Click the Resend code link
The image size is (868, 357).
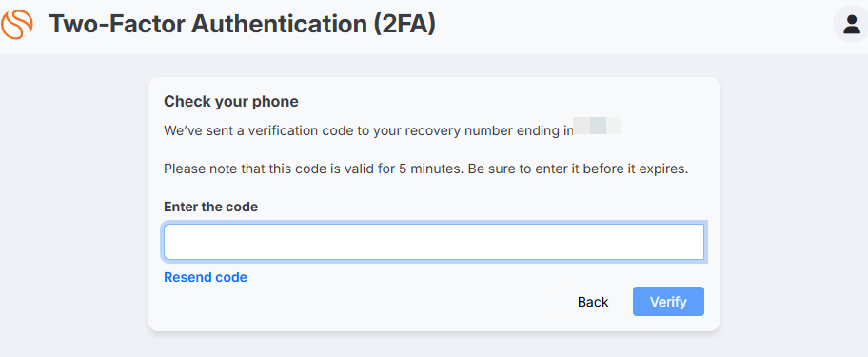[206, 277]
